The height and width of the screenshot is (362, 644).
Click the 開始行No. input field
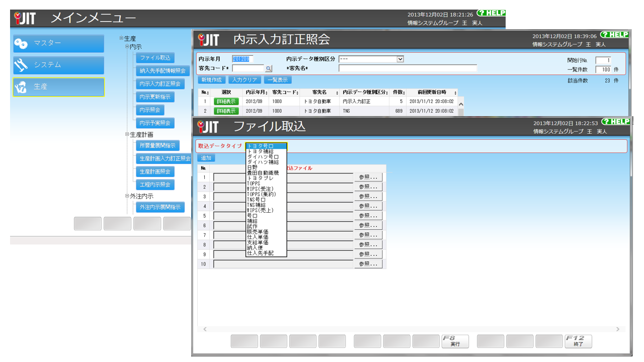pos(603,60)
